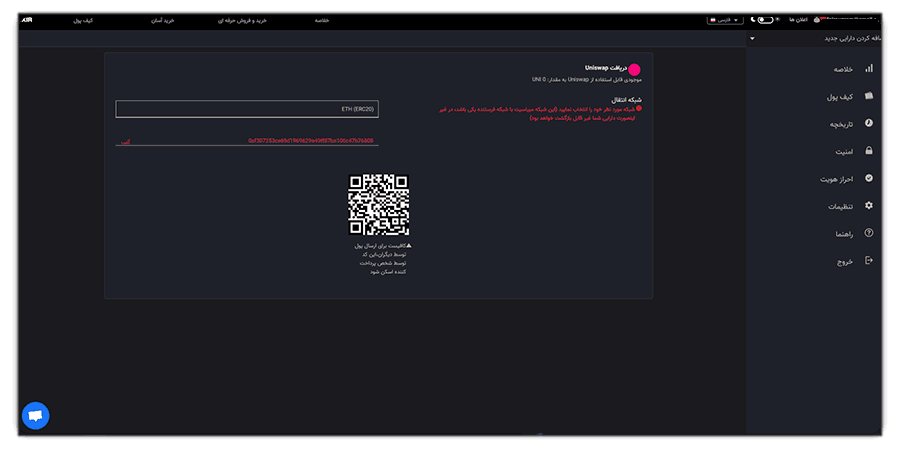
Task: Click the logout (خروج) icon in sidebar
Action: (868, 260)
